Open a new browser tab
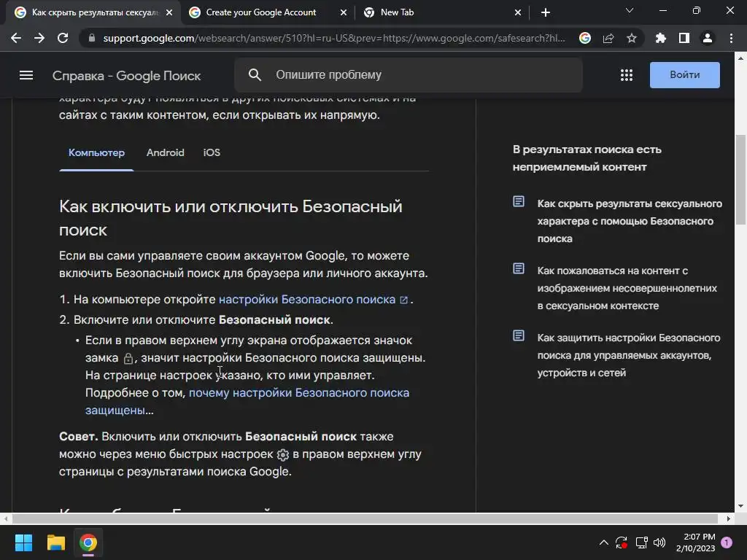This screenshot has height=560, width=747. tap(546, 12)
